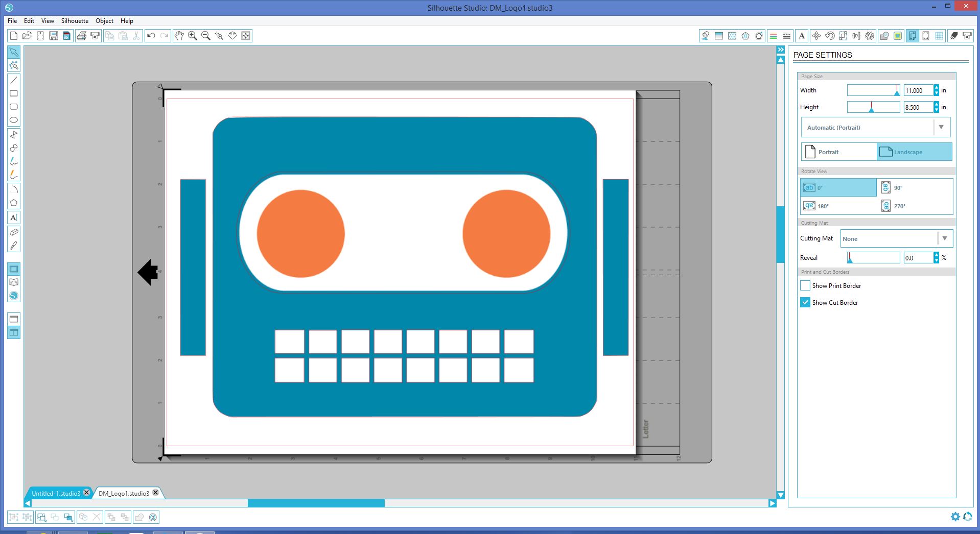The image size is (980, 534).
Task: Adjust the Reveal slider
Action: click(873, 257)
